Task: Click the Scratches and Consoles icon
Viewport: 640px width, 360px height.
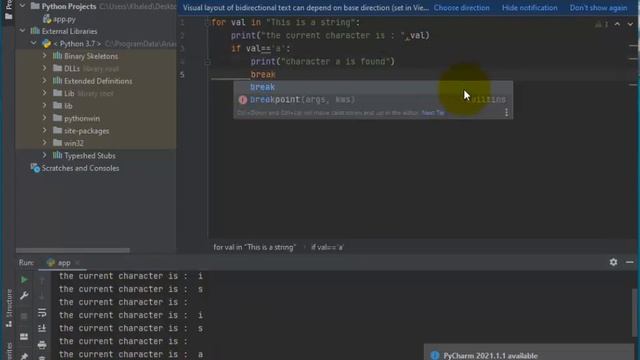Action: click(35, 168)
